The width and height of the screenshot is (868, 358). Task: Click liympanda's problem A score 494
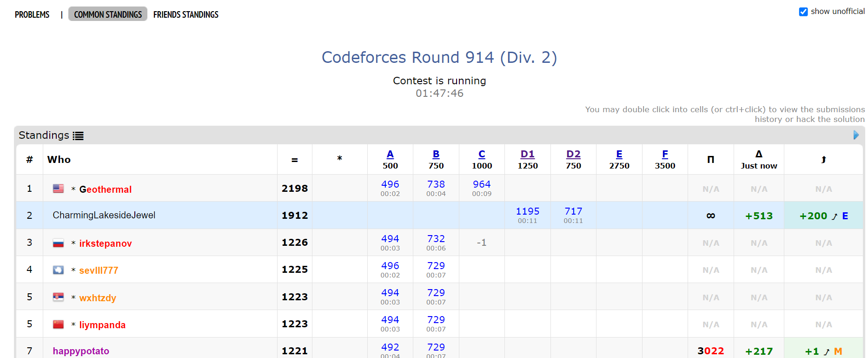[x=390, y=320]
